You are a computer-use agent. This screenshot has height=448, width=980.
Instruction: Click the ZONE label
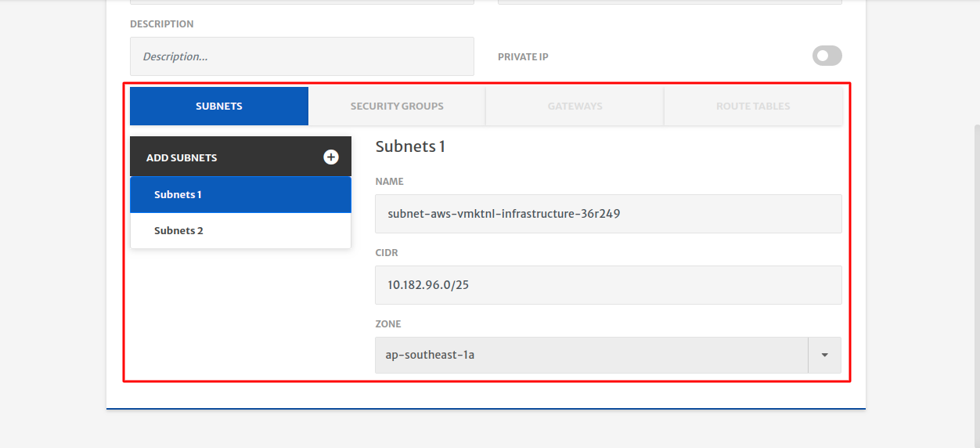[x=388, y=324]
